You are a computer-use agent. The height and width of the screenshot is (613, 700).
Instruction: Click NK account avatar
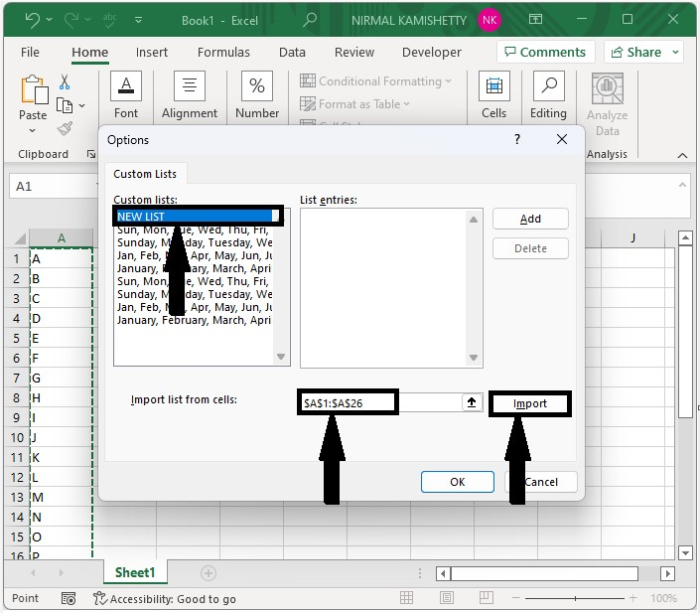[489, 20]
